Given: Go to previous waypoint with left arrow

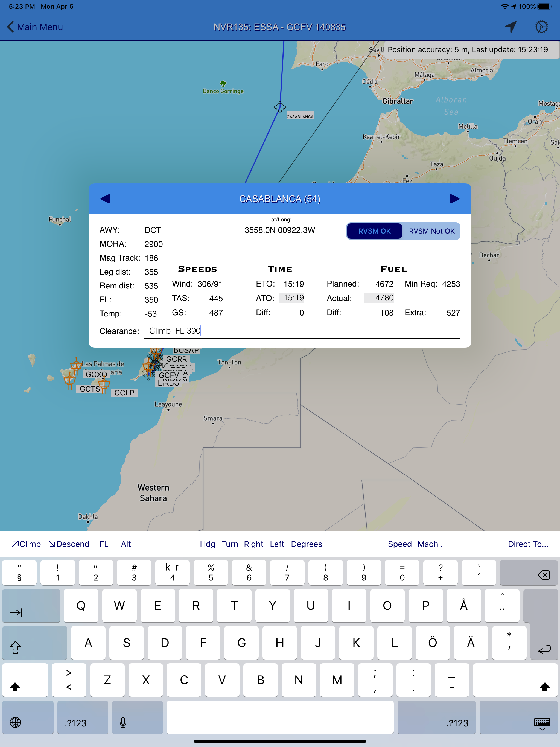Looking at the screenshot, I should (105, 199).
